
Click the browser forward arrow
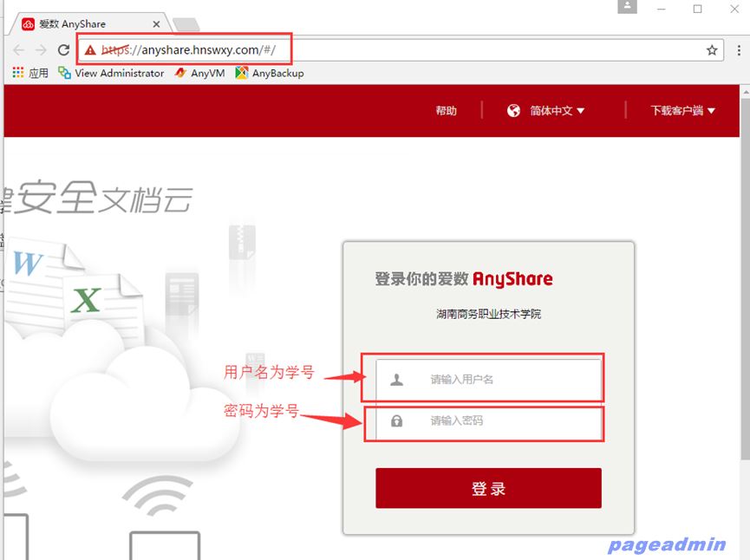click(41, 50)
